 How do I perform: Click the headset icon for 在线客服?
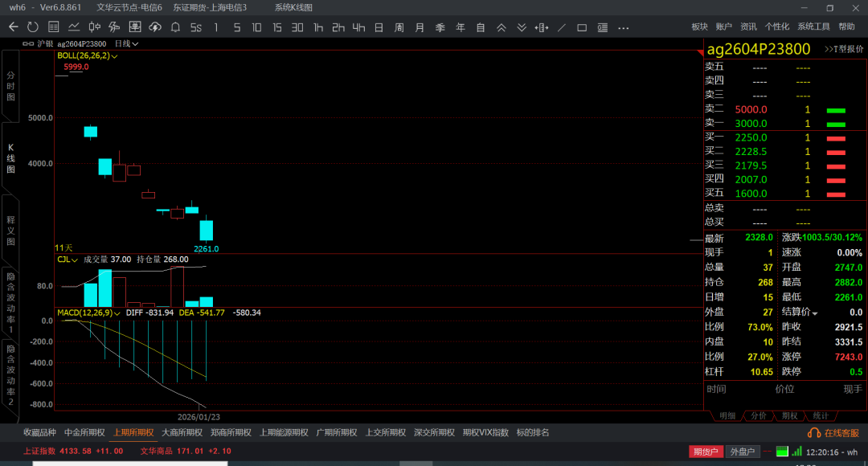[813, 433]
